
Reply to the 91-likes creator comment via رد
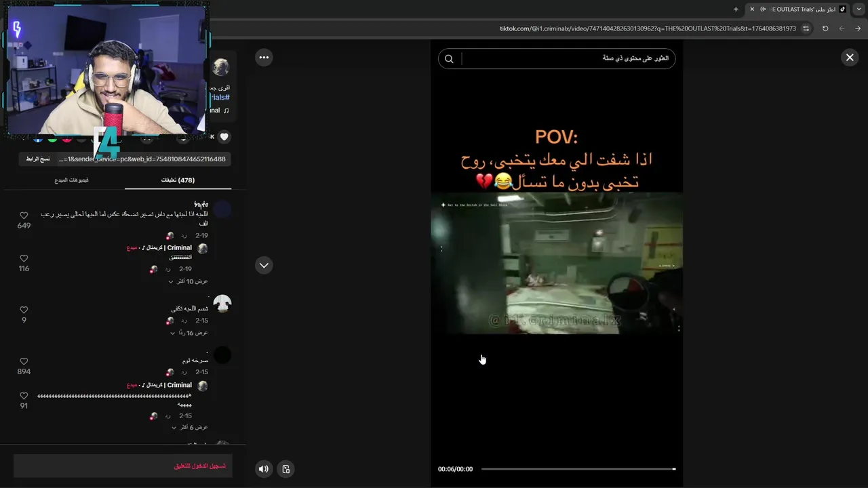[x=167, y=416]
